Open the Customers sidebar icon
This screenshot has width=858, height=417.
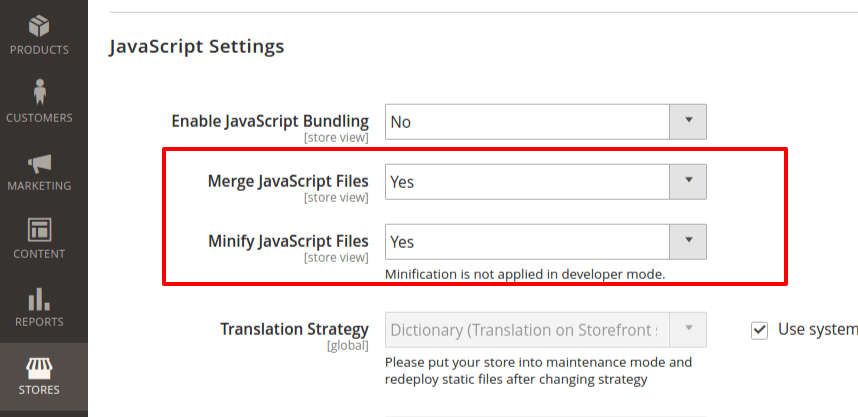click(x=39, y=92)
